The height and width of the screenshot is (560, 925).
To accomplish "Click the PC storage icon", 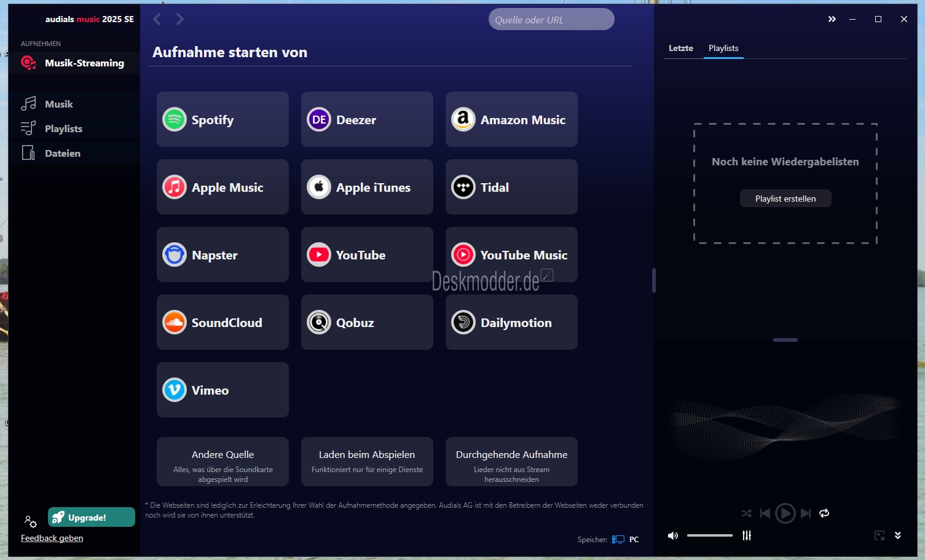I will [x=618, y=539].
